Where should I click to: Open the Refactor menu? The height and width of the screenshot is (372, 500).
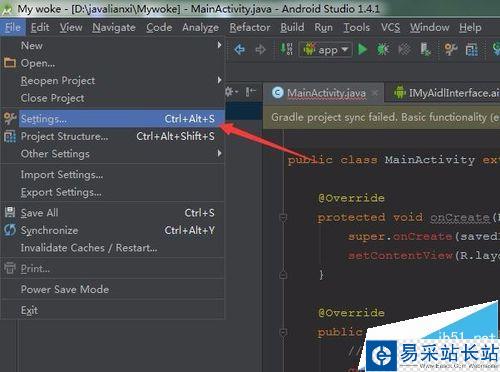250,27
